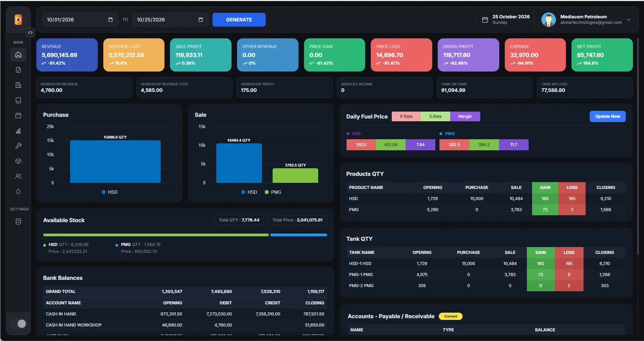Open the fuel droplet sidebar icon
The image size is (644, 341).
coord(18,192)
